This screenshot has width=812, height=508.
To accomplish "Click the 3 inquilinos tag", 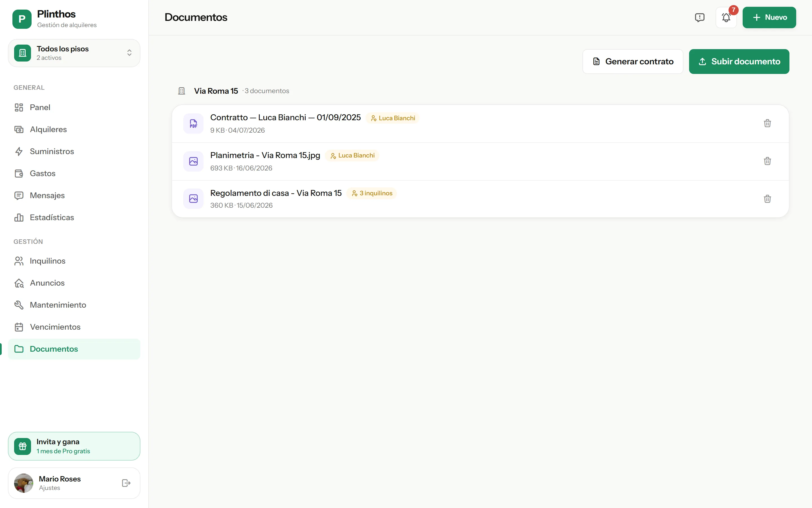I will (372, 193).
